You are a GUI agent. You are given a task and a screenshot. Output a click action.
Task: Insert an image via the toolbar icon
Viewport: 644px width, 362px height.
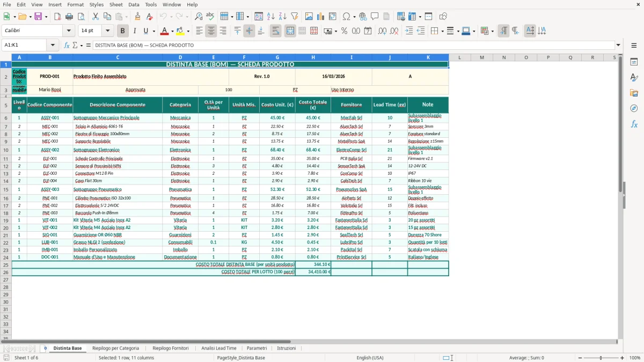tap(310, 17)
